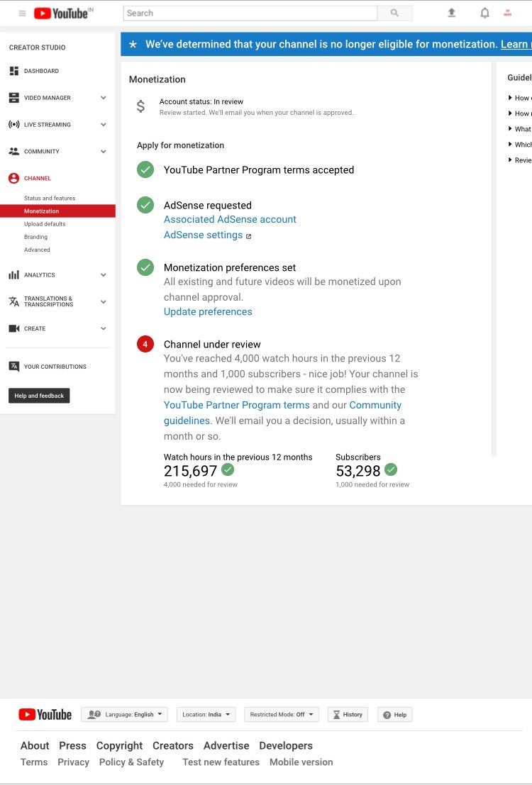Open the Language: English dropdown
The width and height of the screenshot is (532, 785).
pyautogui.click(x=124, y=714)
